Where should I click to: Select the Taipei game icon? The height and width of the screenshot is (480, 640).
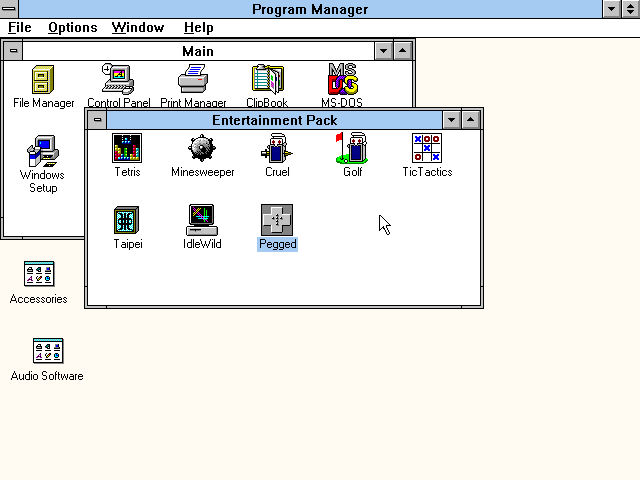coord(127,220)
